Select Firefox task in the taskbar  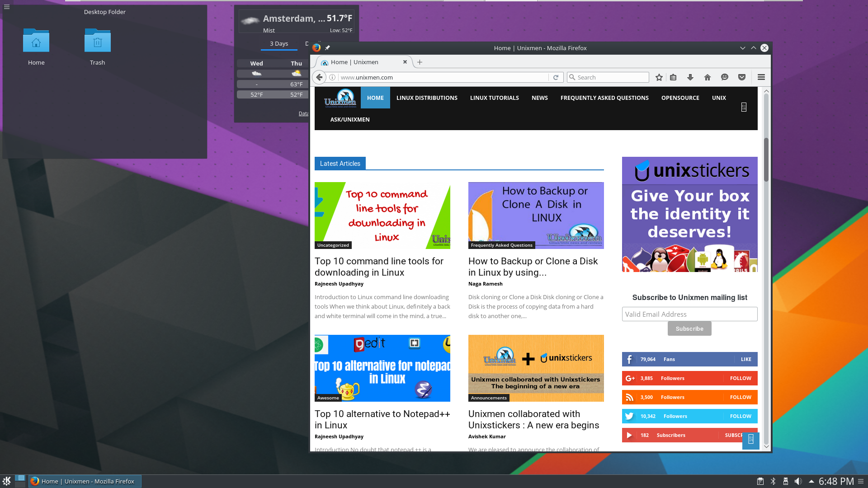pos(85,481)
